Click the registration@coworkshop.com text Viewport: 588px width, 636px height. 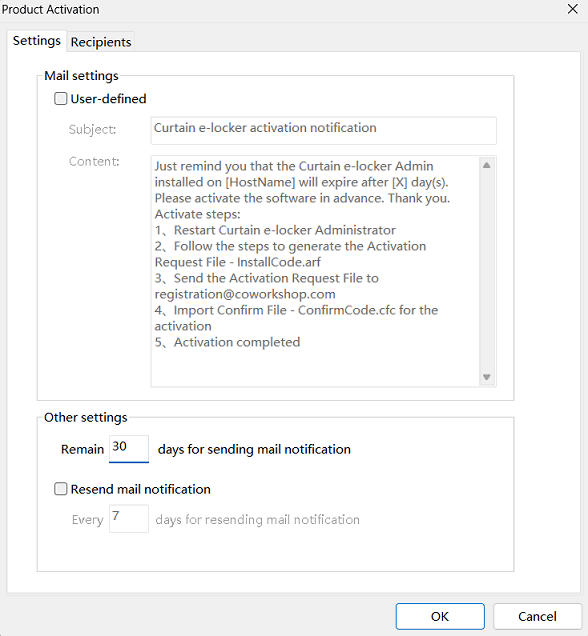pyautogui.click(x=245, y=294)
